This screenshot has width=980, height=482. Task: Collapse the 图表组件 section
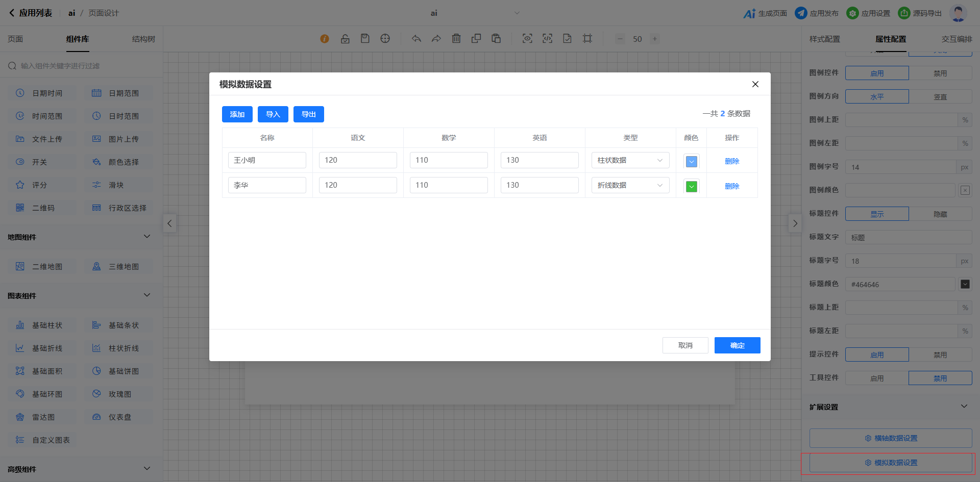147,295
